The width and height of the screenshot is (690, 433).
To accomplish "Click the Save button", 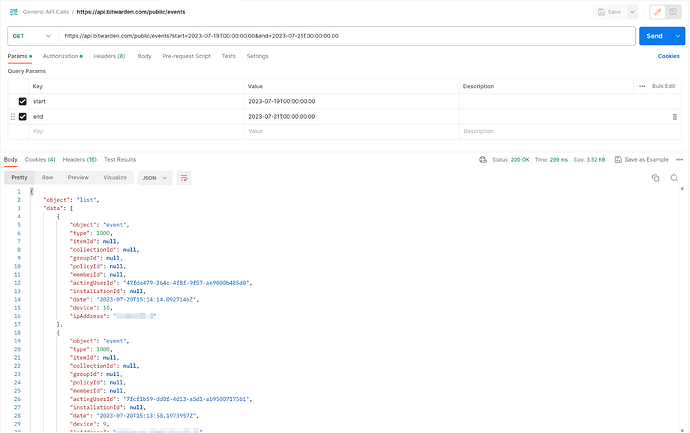I will [609, 12].
